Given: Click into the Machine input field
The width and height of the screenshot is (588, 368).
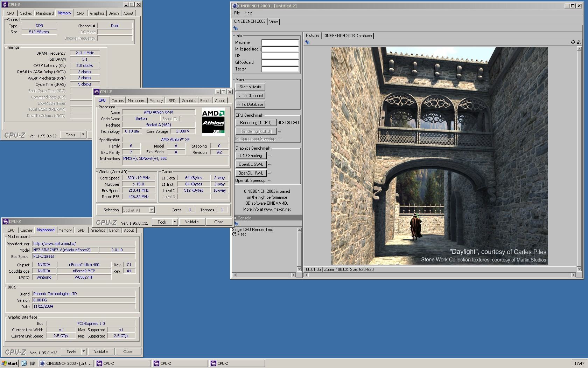Looking at the screenshot, I should pyautogui.click(x=280, y=42).
